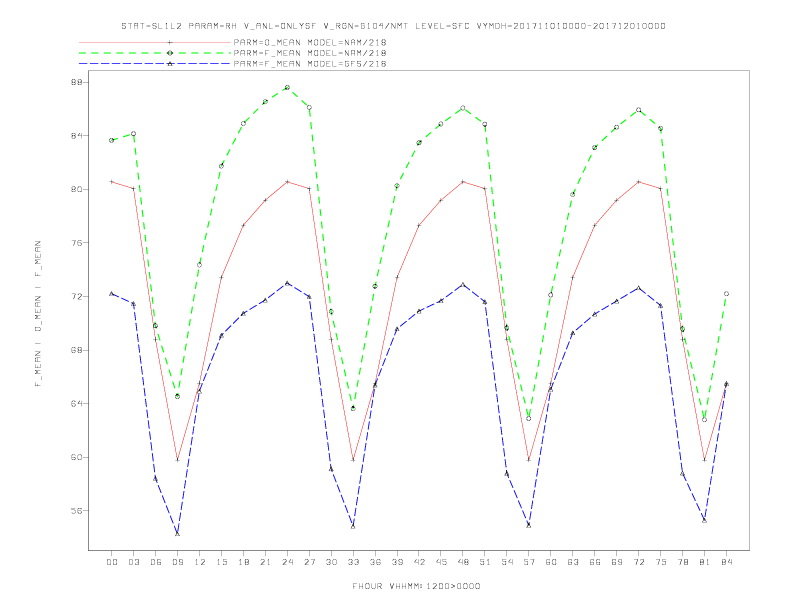Click x-axis tick label 33
792x612 pixels.
(353, 562)
